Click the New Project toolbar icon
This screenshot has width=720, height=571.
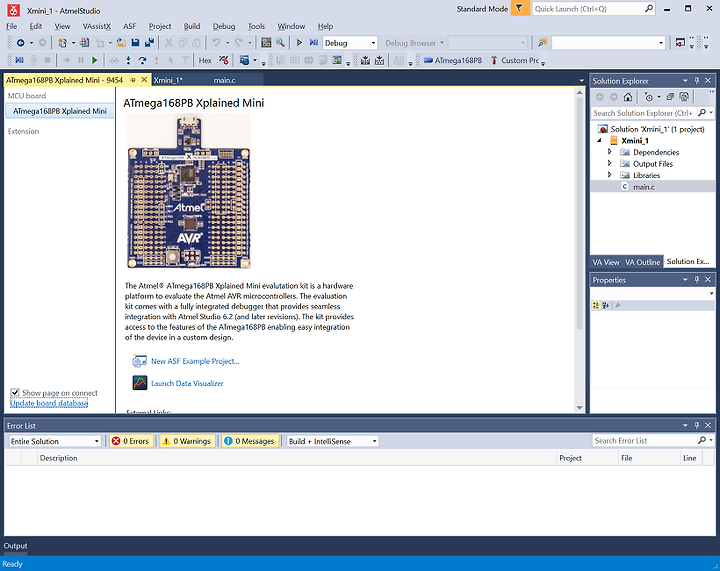tap(62, 43)
